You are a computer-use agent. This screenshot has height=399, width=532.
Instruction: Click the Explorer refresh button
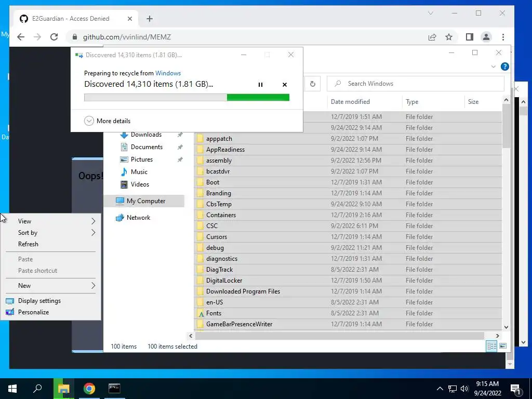(x=312, y=84)
